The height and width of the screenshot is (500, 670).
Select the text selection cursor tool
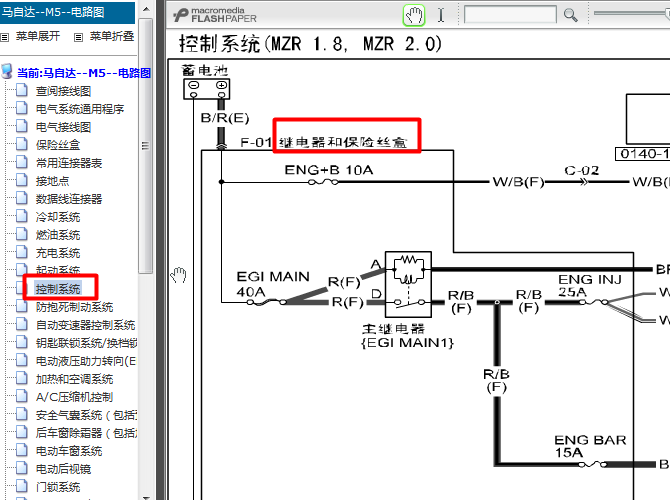441,15
